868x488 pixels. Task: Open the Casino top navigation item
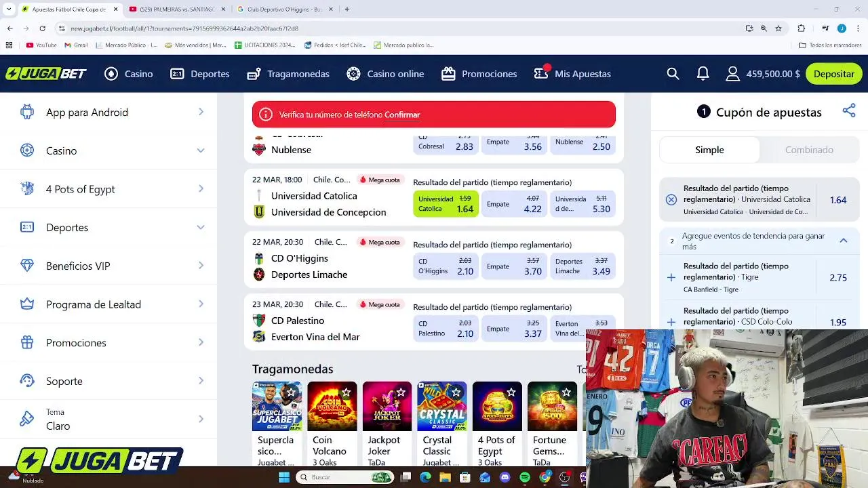pyautogui.click(x=129, y=74)
